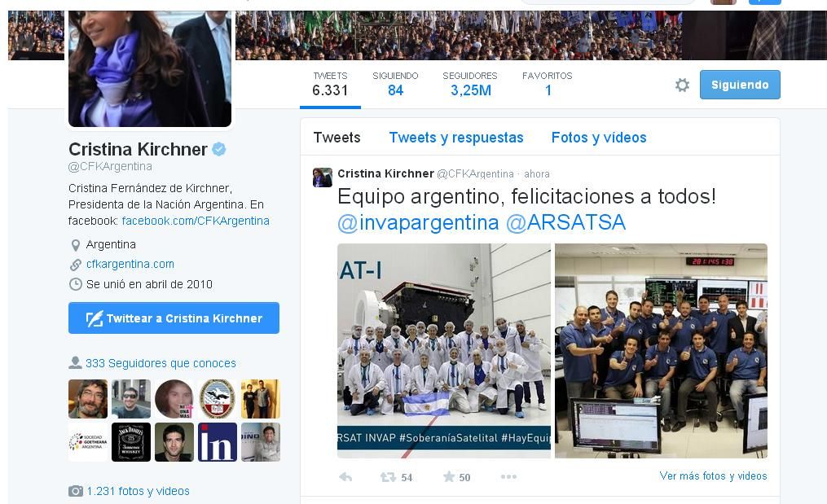The width and height of the screenshot is (827, 504).
Task: Open the control room team photo
Action: (x=661, y=351)
